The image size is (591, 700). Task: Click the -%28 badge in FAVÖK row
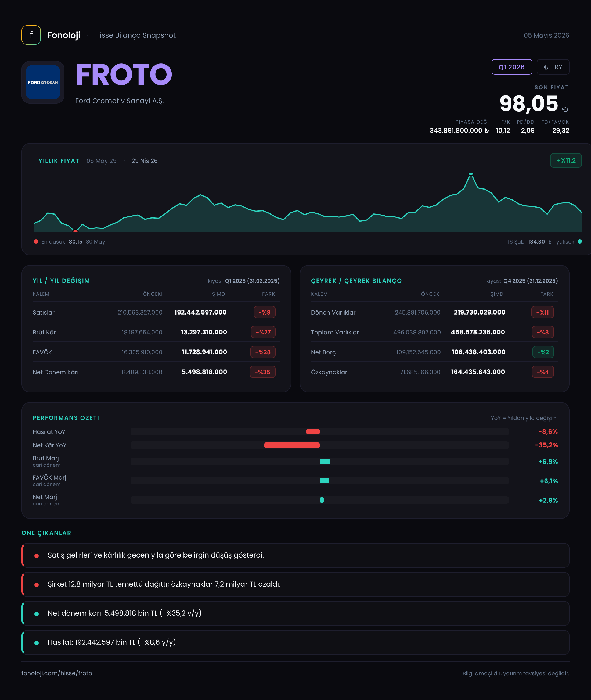[x=263, y=352]
